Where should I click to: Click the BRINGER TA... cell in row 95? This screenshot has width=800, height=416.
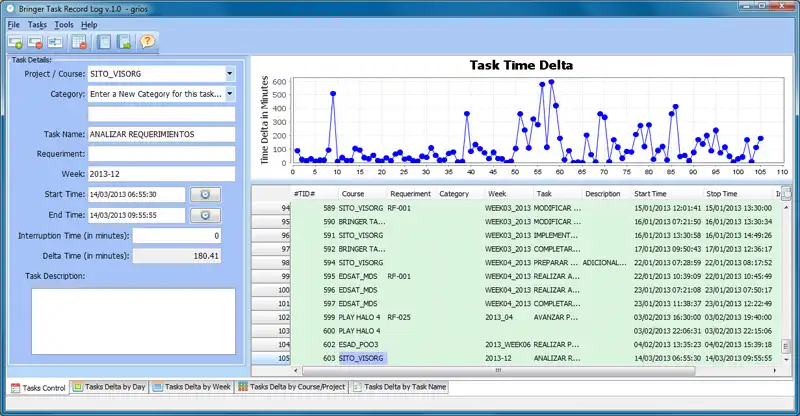[362, 222]
